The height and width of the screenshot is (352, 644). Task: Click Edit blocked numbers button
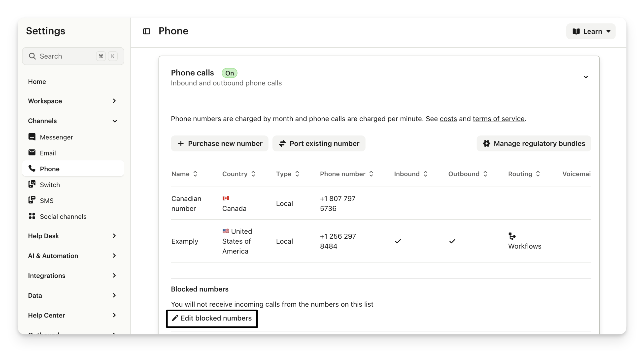point(212,318)
